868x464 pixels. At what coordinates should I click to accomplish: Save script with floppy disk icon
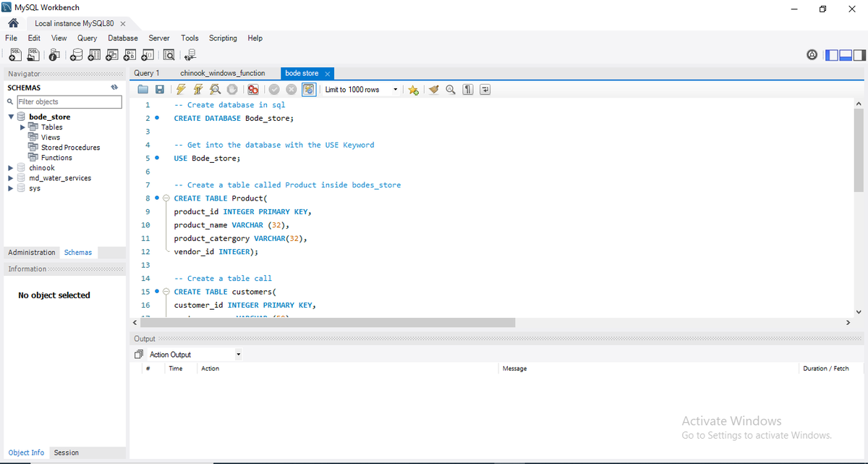[160, 90]
